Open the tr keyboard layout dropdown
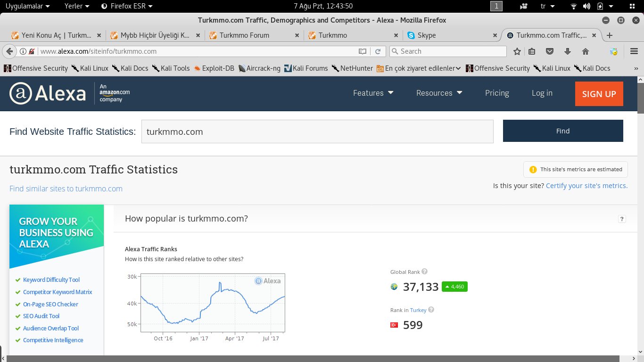 click(x=548, y=6)
